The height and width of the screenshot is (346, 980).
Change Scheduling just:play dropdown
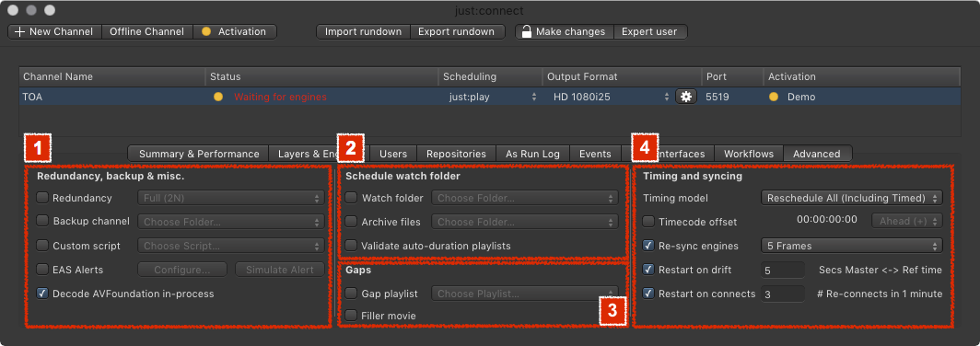[492, 97]
